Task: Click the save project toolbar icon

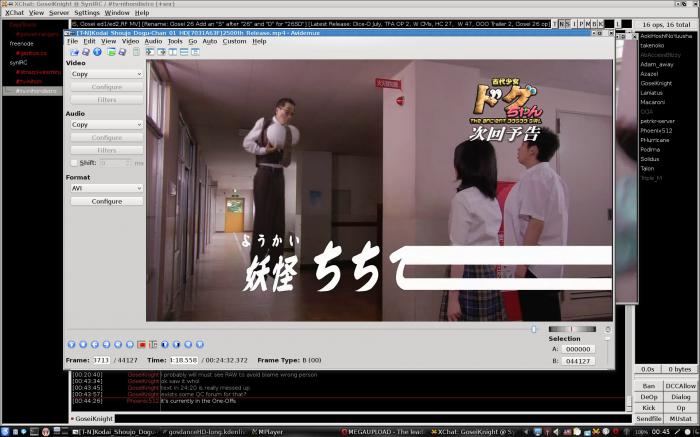Action: (x=122, y=52)
